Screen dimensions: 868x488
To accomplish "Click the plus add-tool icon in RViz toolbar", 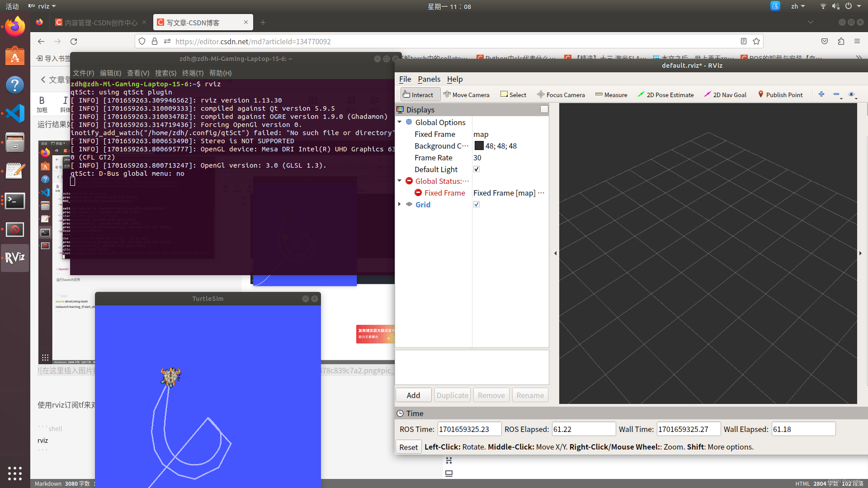I will click(821, 94).
